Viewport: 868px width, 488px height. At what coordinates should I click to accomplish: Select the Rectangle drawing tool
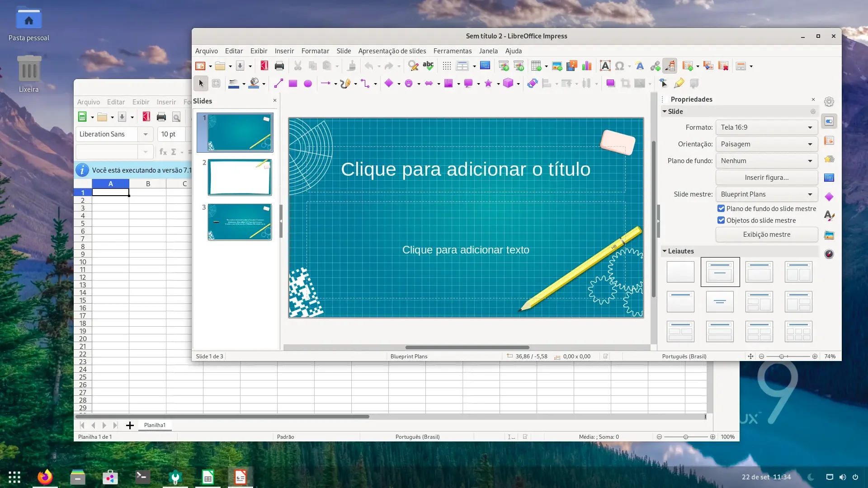click(293, 83)
